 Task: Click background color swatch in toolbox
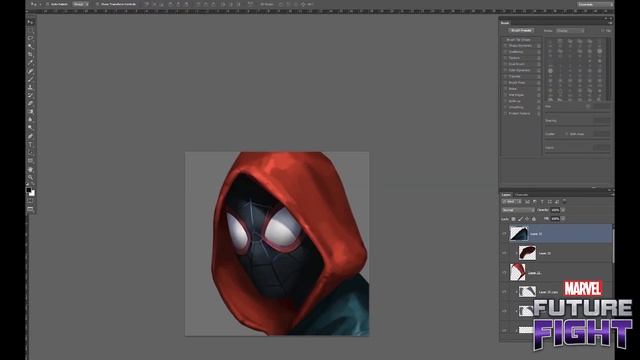point(32,193)
